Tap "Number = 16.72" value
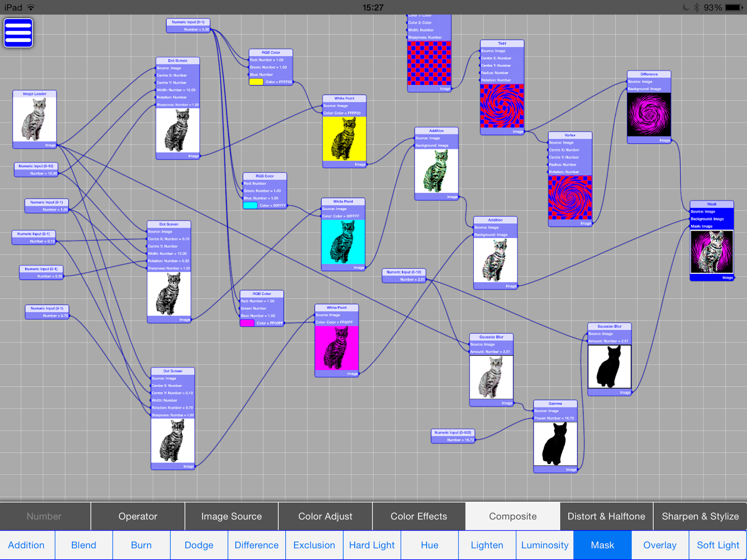 (x=460, y=440)
